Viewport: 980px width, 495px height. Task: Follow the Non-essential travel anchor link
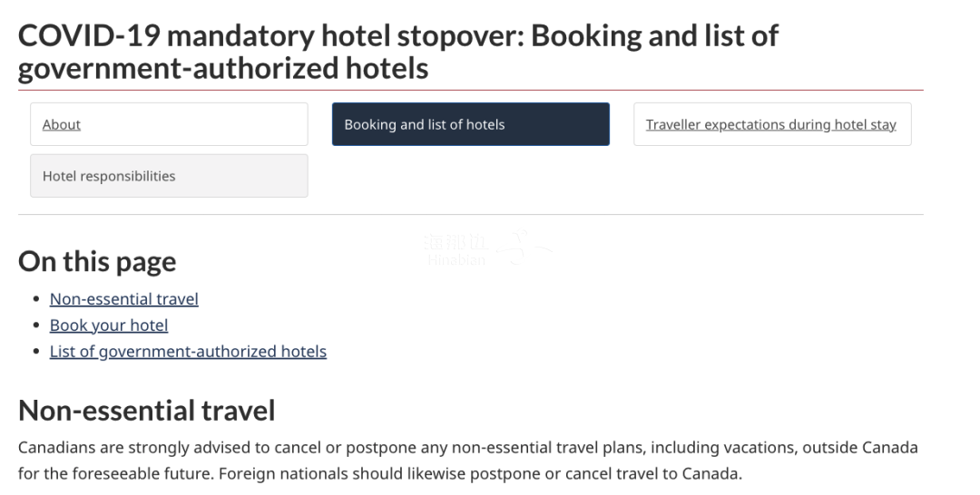124,299
